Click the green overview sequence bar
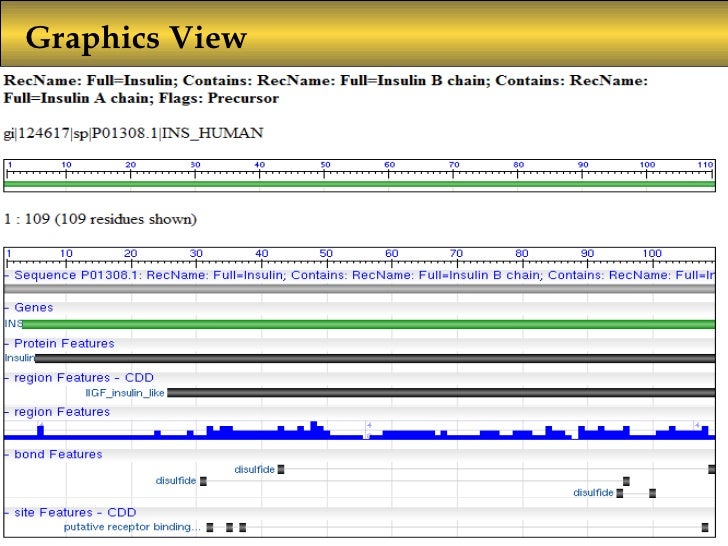Screen dimensions: 728x546 [x=359, y=184]
